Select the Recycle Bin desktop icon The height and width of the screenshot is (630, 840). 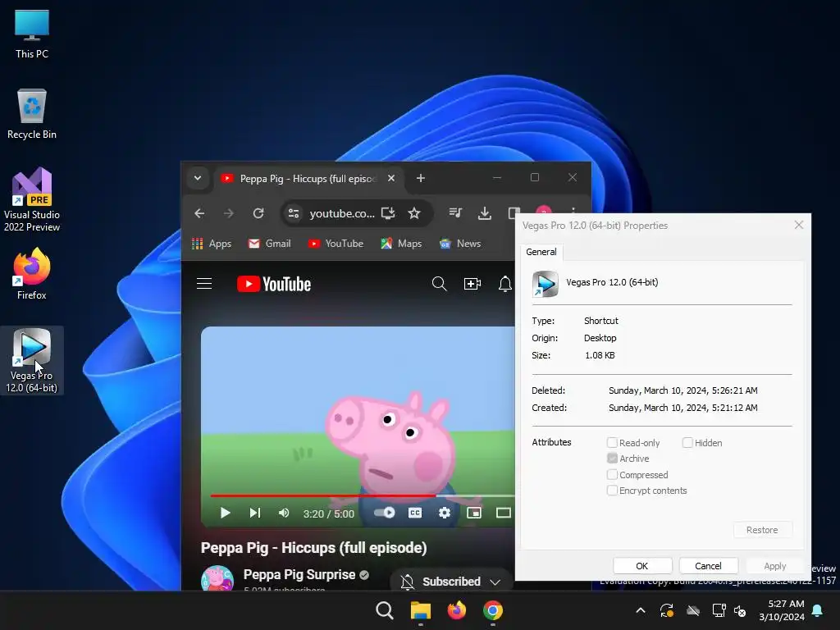click(32, 114)
